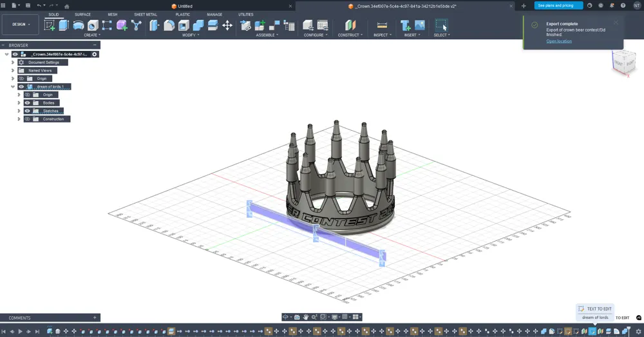Select the Fillet tool icon
Viewport: 644px width, 337px height.
click(169, 26)
